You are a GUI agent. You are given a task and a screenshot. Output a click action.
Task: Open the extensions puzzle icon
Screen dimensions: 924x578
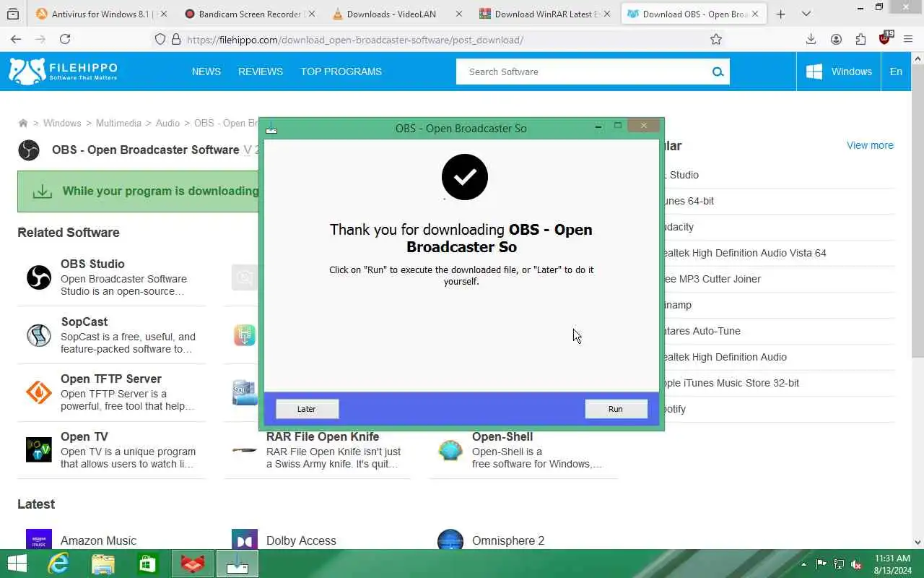click(860, 40)
